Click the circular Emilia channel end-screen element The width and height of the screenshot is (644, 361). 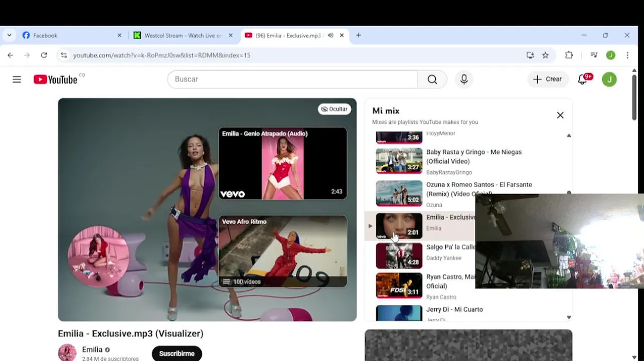[98, 256]
